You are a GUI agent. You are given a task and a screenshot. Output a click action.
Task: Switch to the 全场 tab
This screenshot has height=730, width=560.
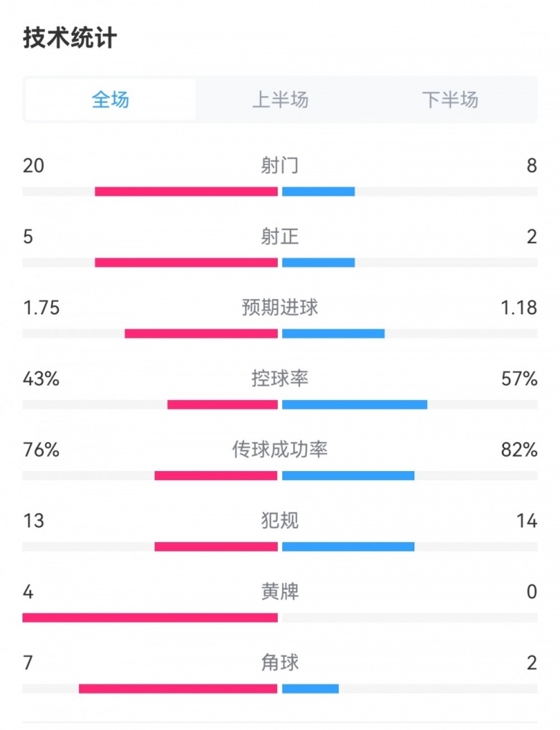pyautogui.click(x=111, y=99)
